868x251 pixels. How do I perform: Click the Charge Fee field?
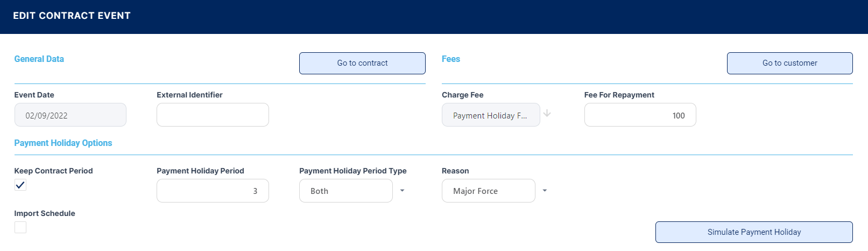(490, 115)
